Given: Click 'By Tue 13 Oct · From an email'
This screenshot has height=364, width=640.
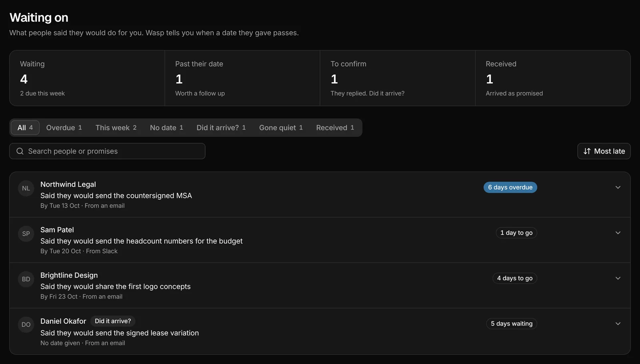Looking at the screenshot, I should (x=82, y=206).
